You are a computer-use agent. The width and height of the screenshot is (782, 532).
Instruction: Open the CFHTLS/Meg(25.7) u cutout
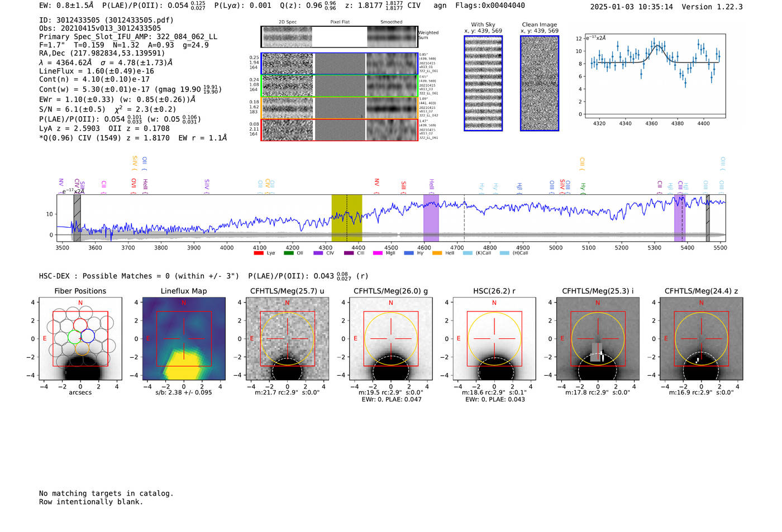287,339
